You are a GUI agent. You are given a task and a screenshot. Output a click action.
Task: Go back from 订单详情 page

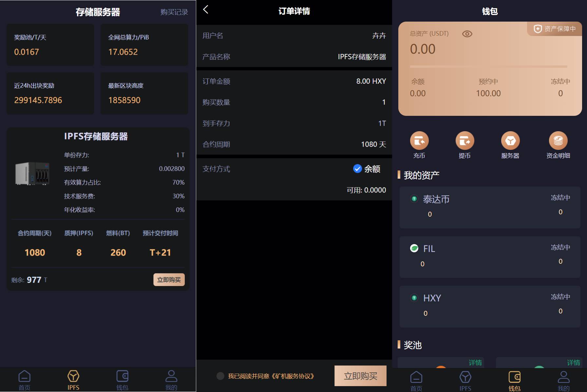coord(206,9)
